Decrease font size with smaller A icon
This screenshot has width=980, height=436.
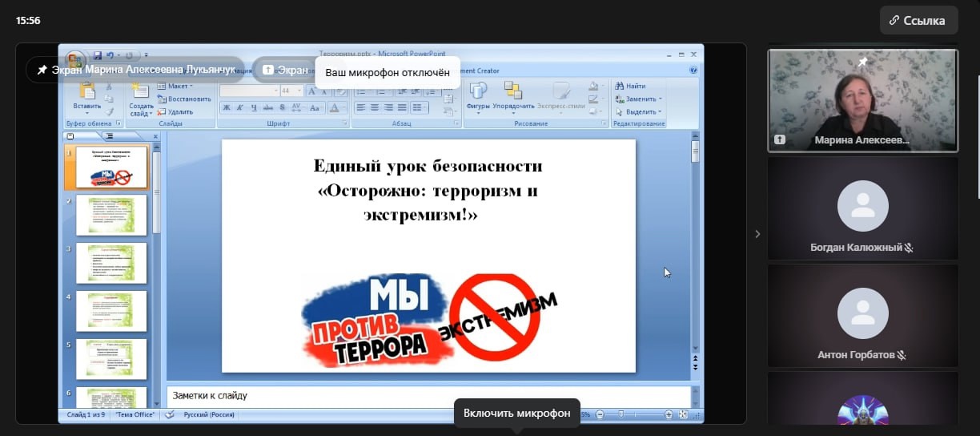point(324,91)
